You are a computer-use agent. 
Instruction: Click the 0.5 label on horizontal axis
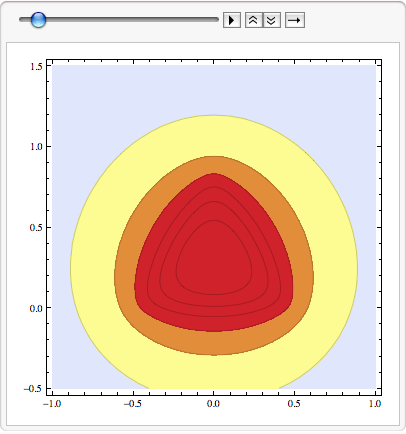point(294,404)
